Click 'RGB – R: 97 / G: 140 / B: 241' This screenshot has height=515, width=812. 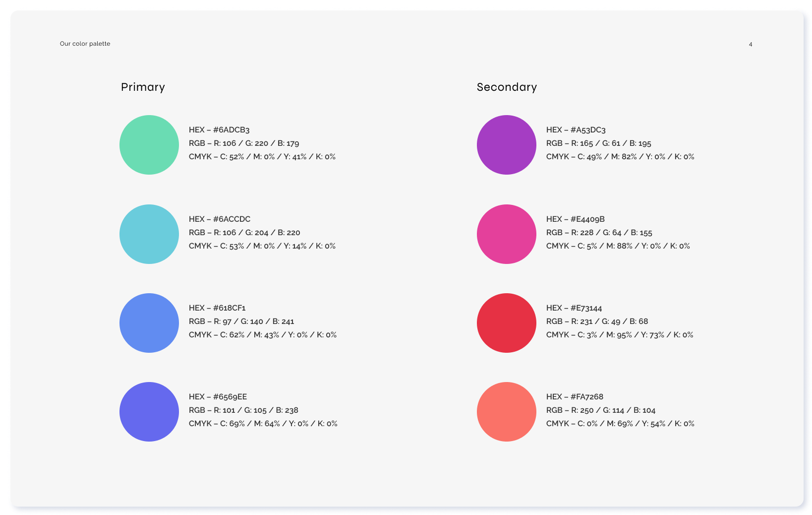241,322
